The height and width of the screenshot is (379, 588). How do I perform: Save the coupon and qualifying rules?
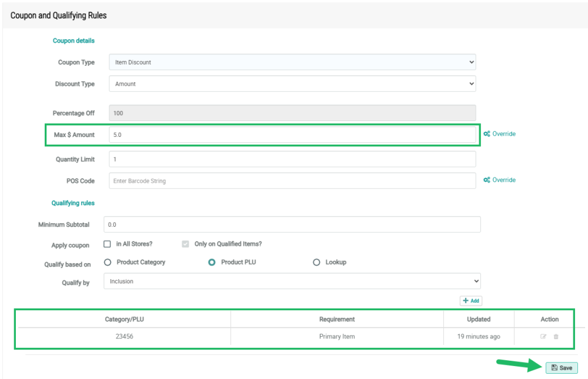click(x=562, y=368)
